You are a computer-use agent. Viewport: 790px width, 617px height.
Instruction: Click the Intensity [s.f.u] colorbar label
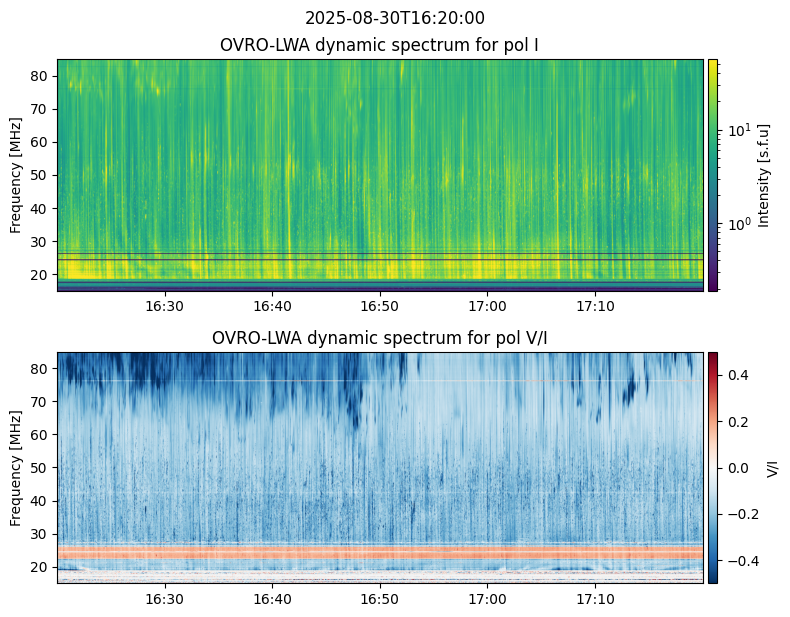tap(764, 175)
